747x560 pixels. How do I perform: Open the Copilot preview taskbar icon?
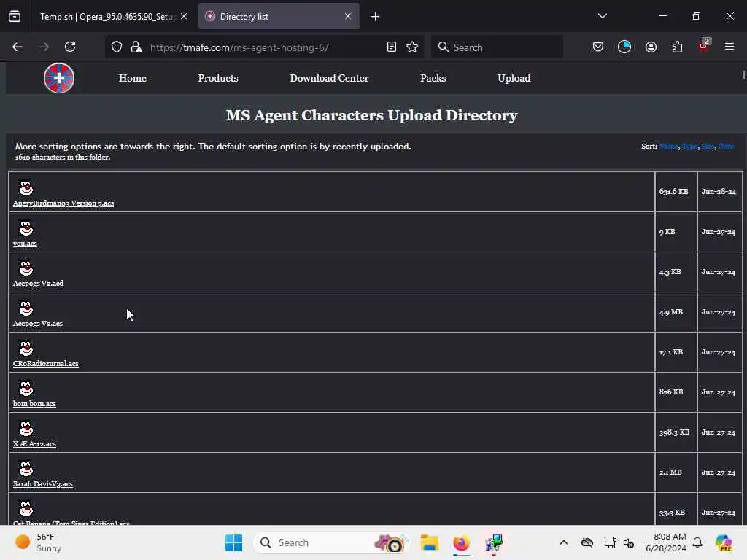[x=724, y=542]
